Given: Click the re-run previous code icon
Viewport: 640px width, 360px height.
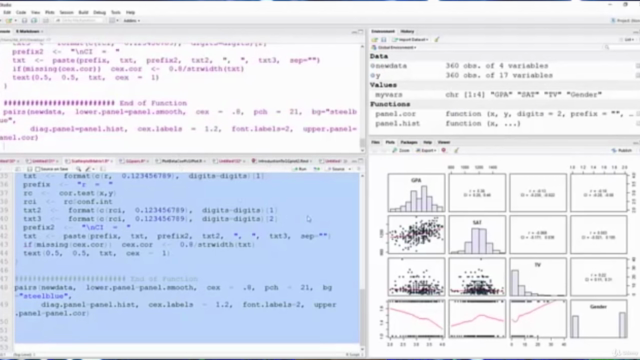Looking at the screenshot, I should point(317,169).
